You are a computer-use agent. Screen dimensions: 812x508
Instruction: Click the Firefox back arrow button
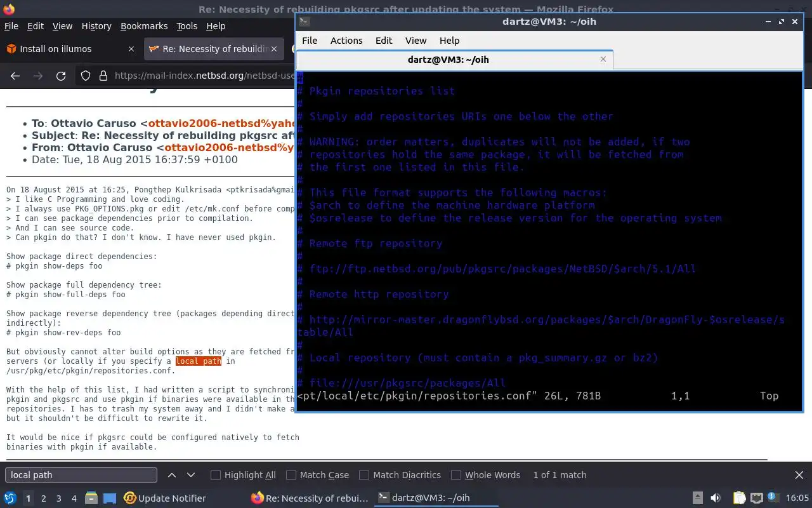[15, 76]
